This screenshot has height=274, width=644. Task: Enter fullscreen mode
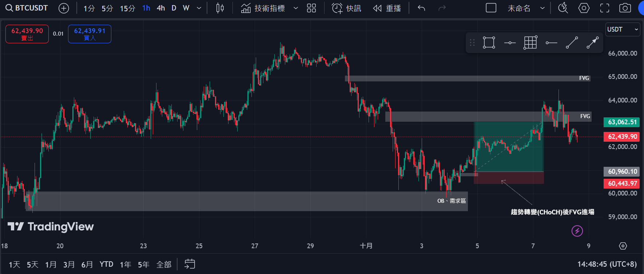tap(605, 8)
